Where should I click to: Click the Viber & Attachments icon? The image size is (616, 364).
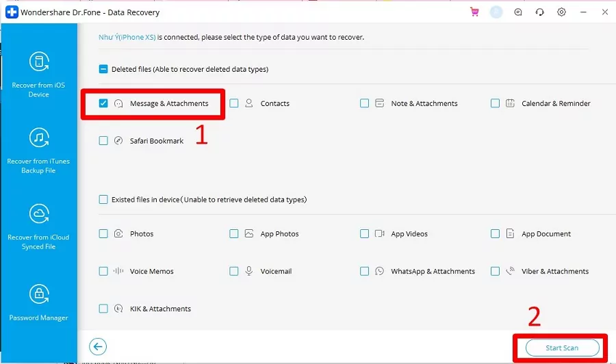[x=510, y=271]
